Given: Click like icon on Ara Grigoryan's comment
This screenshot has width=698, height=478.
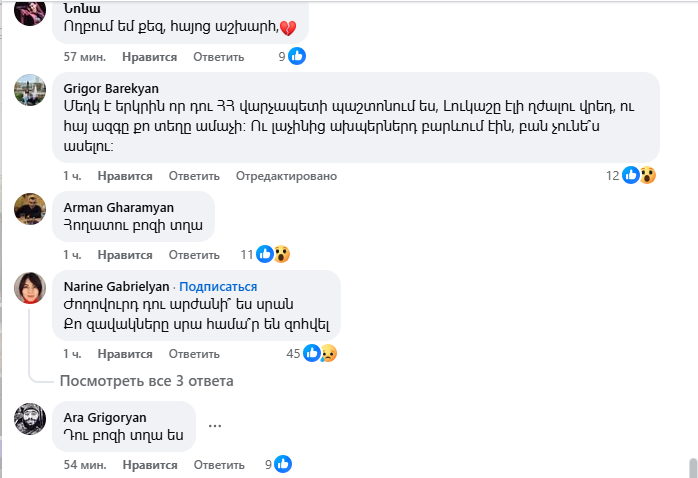Looking at the screenshot, I should 283,464.
